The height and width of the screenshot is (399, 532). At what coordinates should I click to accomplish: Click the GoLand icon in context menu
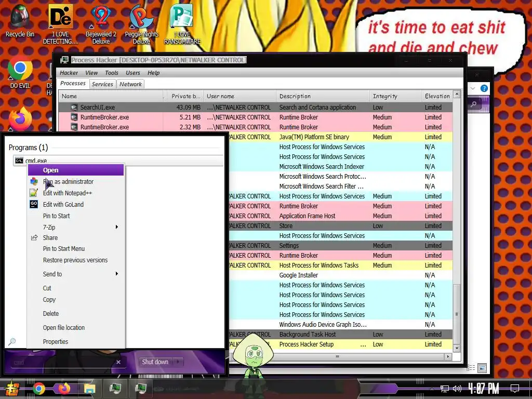pyautogui.click(x=34, y=204)
